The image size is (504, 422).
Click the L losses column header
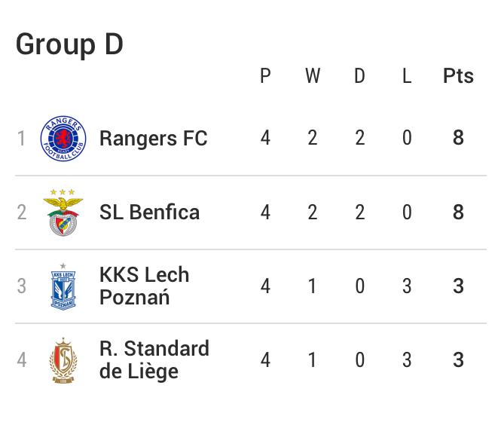click(407, 76)
